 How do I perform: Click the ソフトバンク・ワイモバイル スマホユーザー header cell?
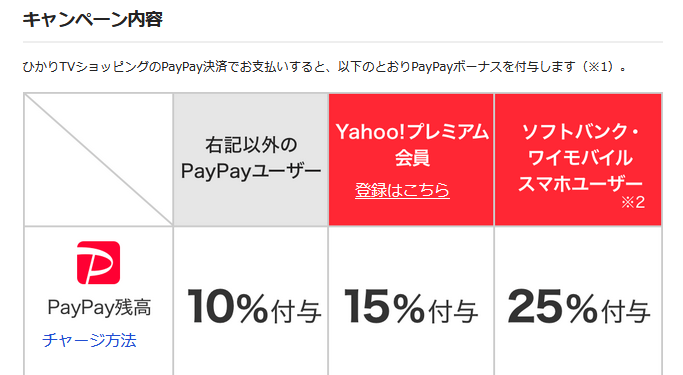[578, 159]
